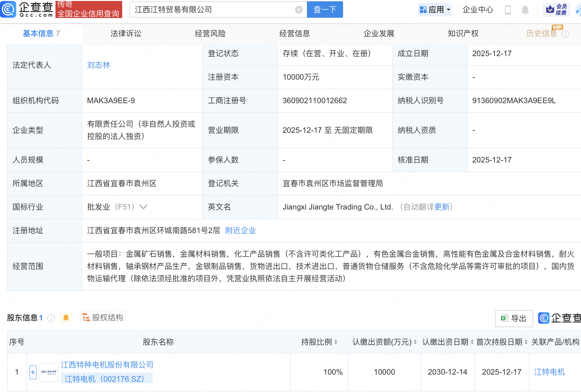Export shareholder list via 导出 Excel icon
The image size is (581, 392).
coord(513,318)
